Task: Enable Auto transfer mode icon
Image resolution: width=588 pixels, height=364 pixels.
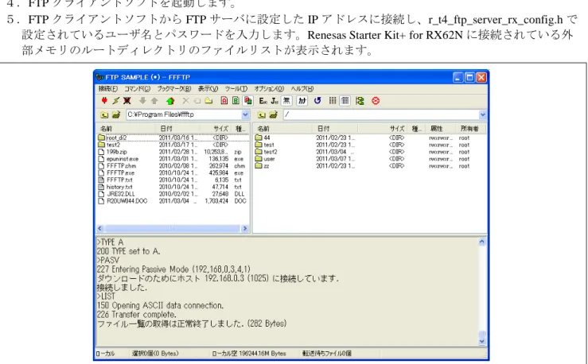Action: click(x=247, y=101)
